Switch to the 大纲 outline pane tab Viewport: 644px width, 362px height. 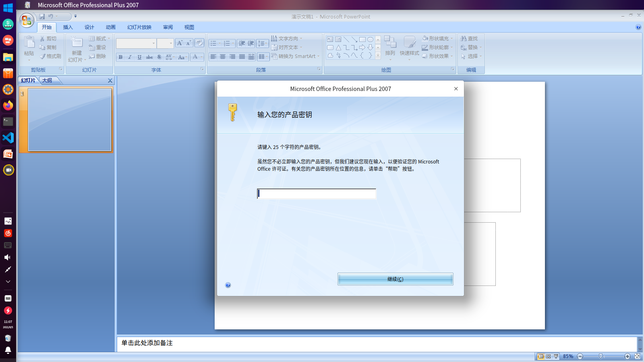(x=47, y=81)
